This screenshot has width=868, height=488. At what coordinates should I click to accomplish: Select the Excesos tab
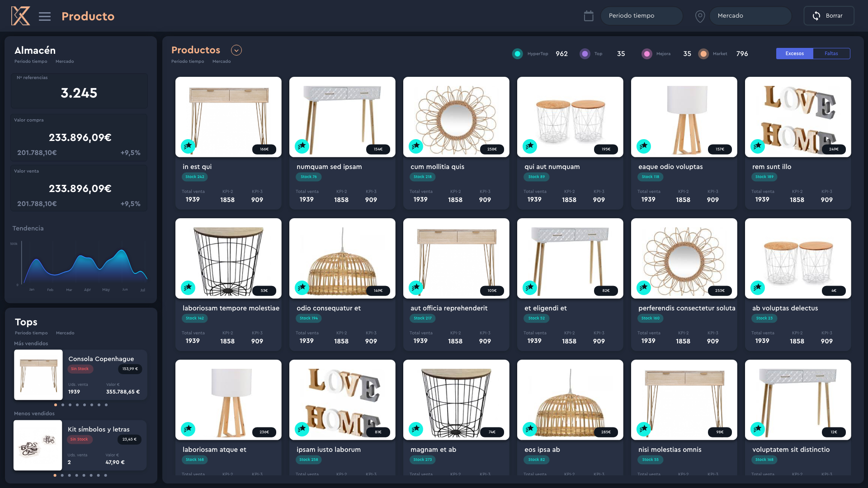(x=794, y=53)
